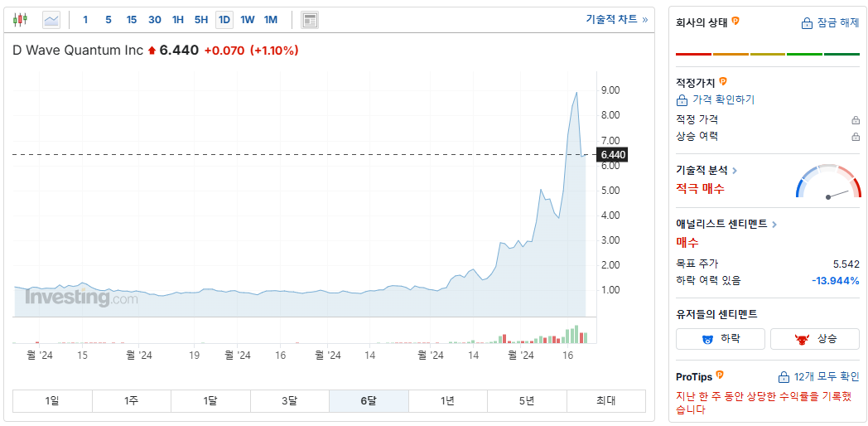This screenshot has height=426, width=868.
Task: Click the 목표 주가 label
Action: (697, 264)
